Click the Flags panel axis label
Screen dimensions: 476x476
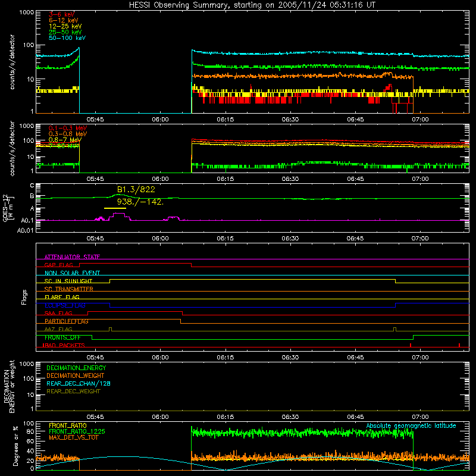coord(24,297)
